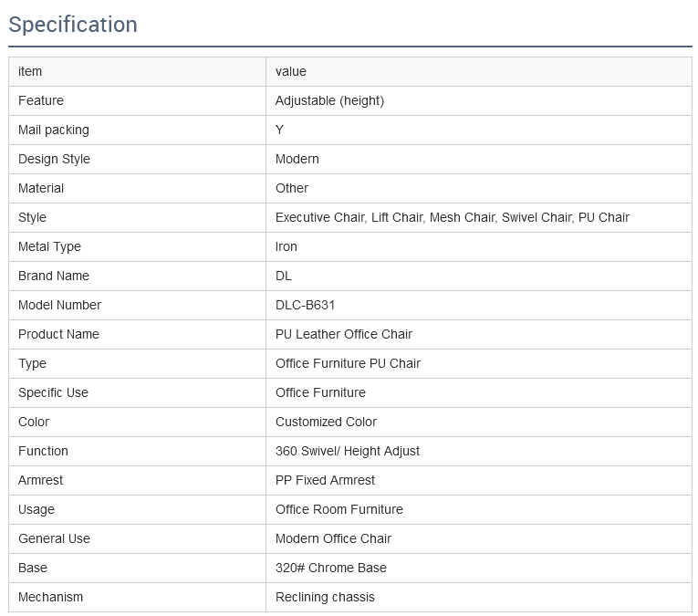Select the 'value' column header
Screen dimensions: 698x616
tap(291, 71)
